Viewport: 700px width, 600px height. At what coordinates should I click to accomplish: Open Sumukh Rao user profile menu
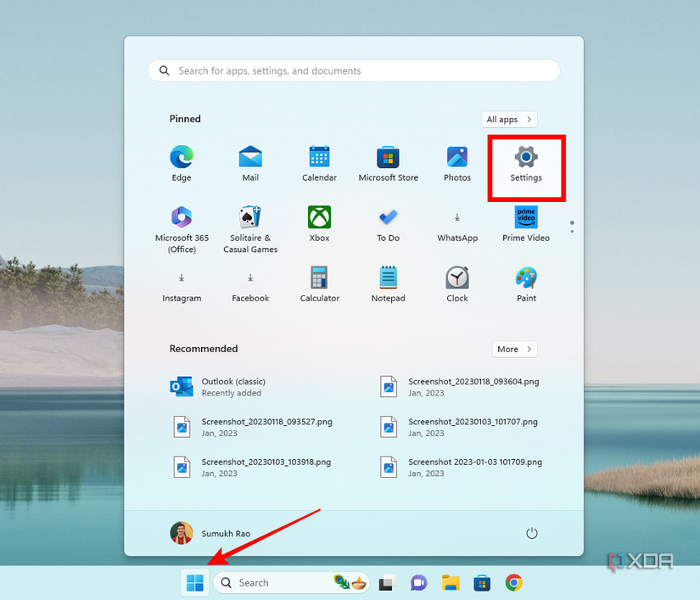tap(210, 533)
